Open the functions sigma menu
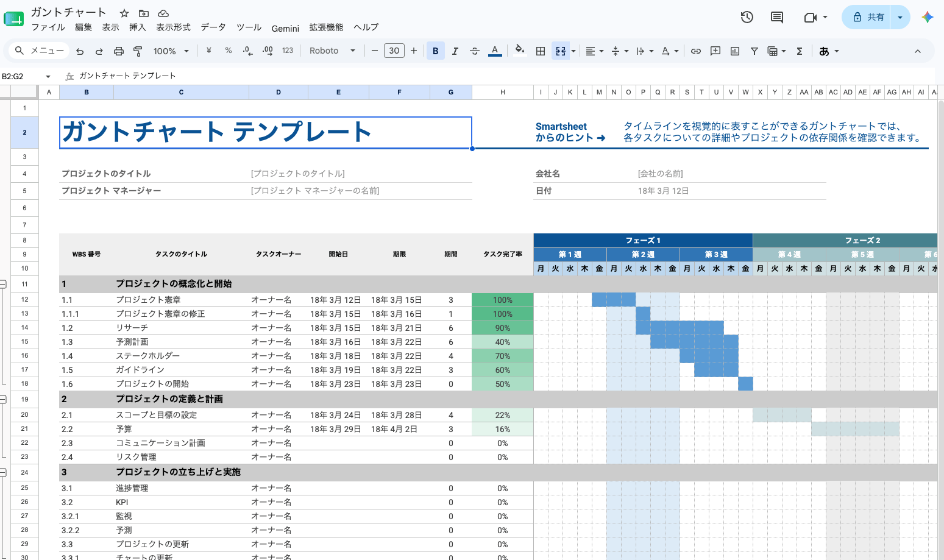This screenshot has height=560, width=944. [800, 51]
